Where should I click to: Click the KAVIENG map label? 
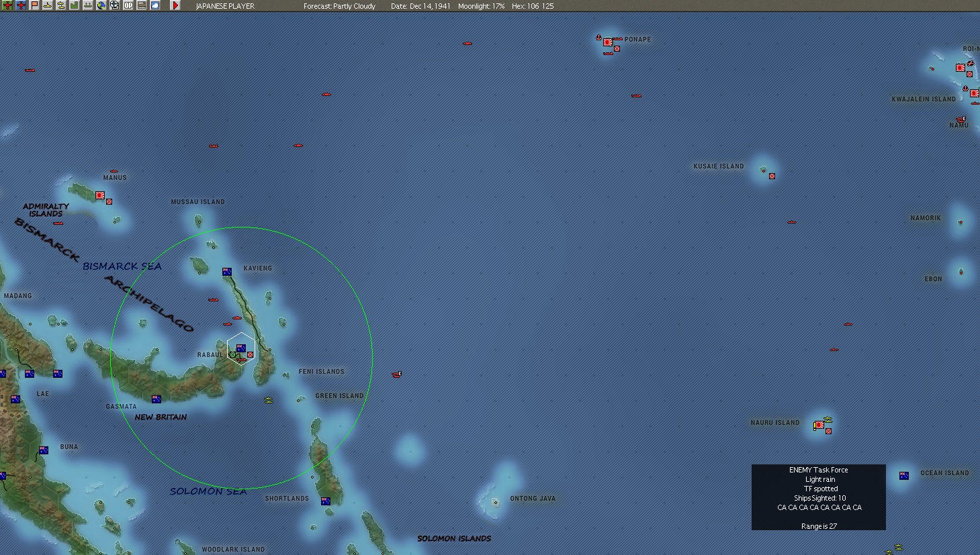258,268
